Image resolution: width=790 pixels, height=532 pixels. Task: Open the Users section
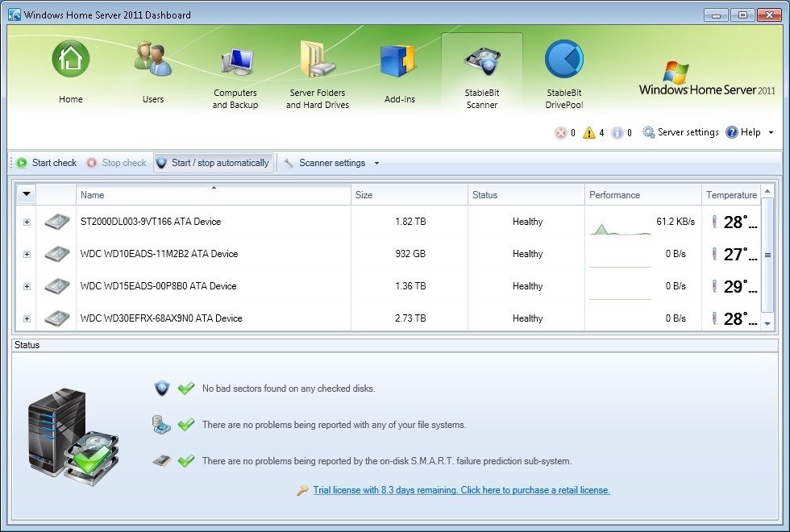pyautogui.click(x=153, y=73)
